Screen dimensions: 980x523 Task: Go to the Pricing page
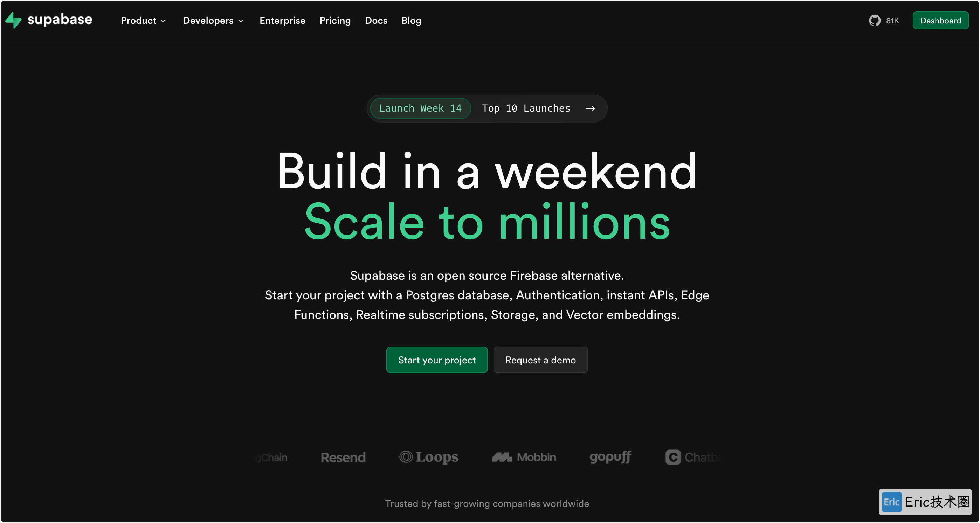(x=335, y=21)
